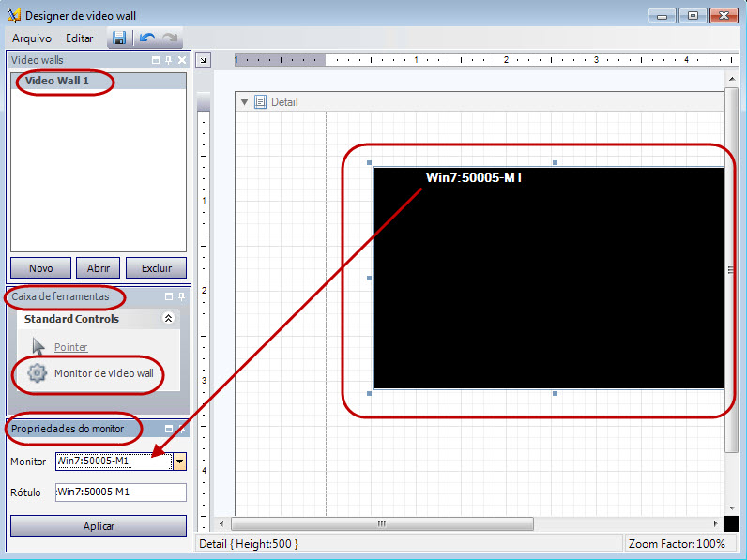Click the Aplicar button
Image resolution: width=747 pixels, height=560 pixels.
pos(99,525)
